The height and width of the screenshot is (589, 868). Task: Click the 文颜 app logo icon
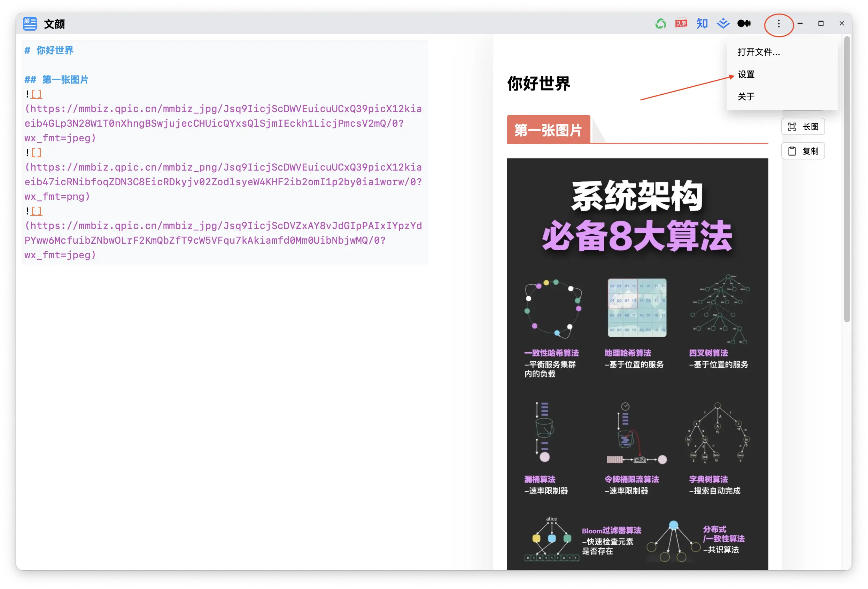coord(30,24)
